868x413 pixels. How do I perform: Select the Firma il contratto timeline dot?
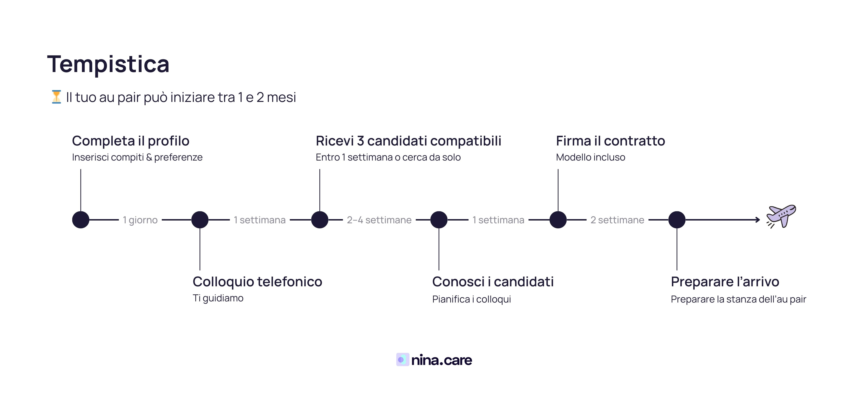[x=558, y=220]
